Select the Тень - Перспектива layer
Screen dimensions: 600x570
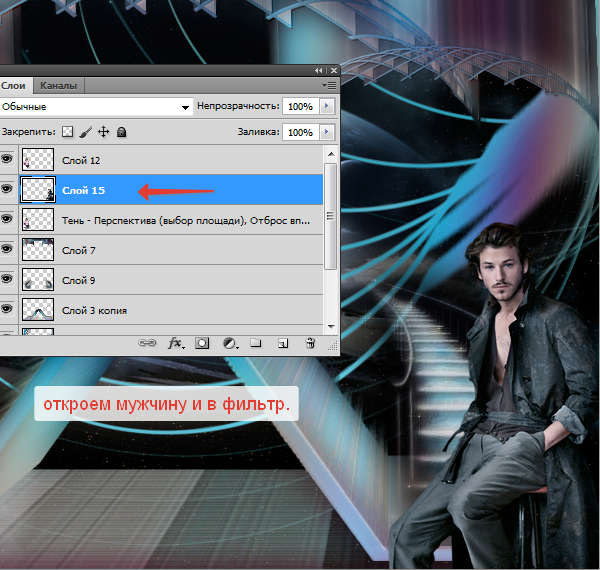(186, 220)
